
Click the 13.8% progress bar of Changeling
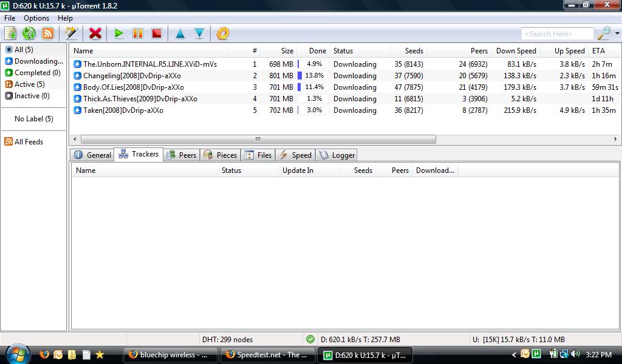313,75
